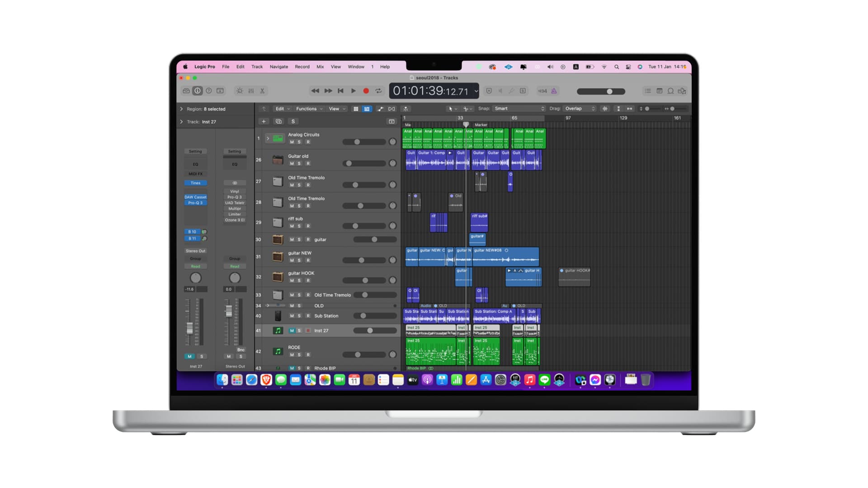Toggle the Mixer button in control bar

[251, 91]
